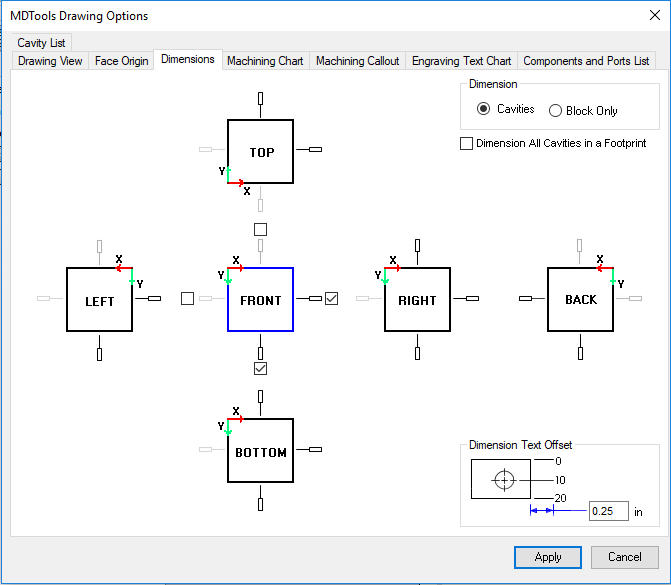
Task: Go to Components and Ports List tab
Action: pos(586,61)
